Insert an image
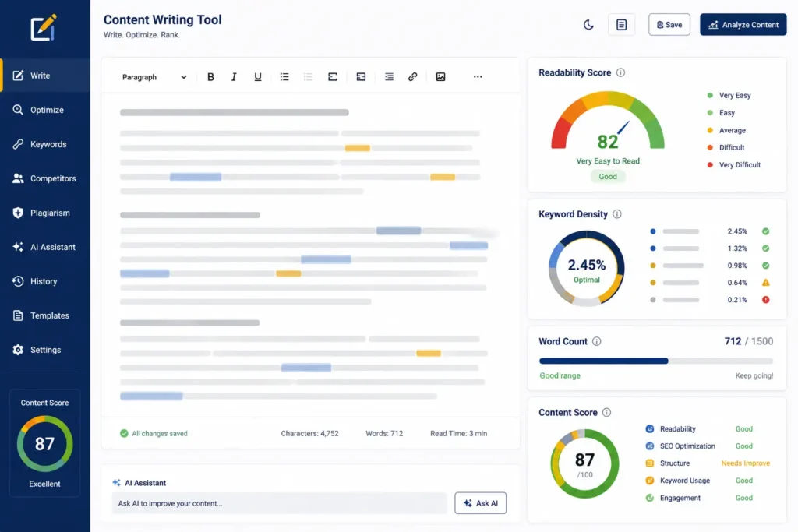The image size is (798, 532). pos(441,77)
